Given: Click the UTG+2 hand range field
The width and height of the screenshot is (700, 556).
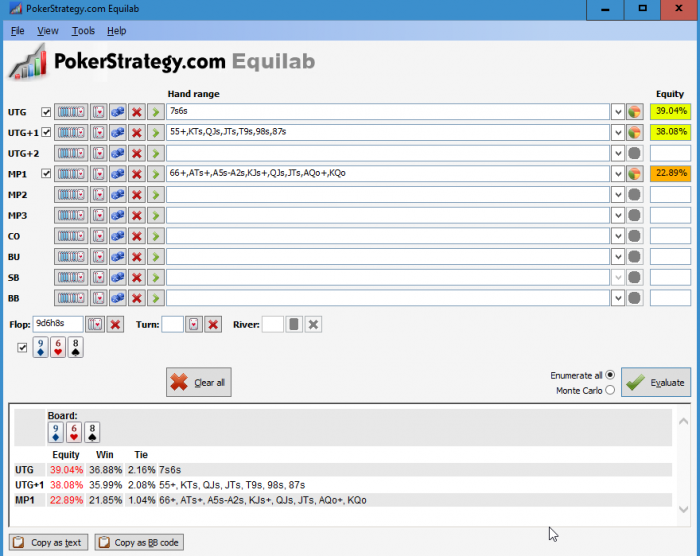Looking at the screenshot, I should [388, 153].
